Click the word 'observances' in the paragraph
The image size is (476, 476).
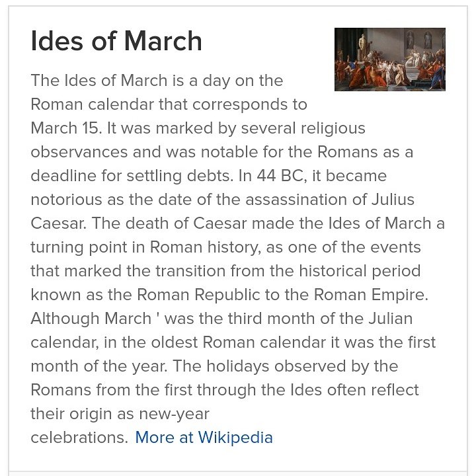point(79,152)
